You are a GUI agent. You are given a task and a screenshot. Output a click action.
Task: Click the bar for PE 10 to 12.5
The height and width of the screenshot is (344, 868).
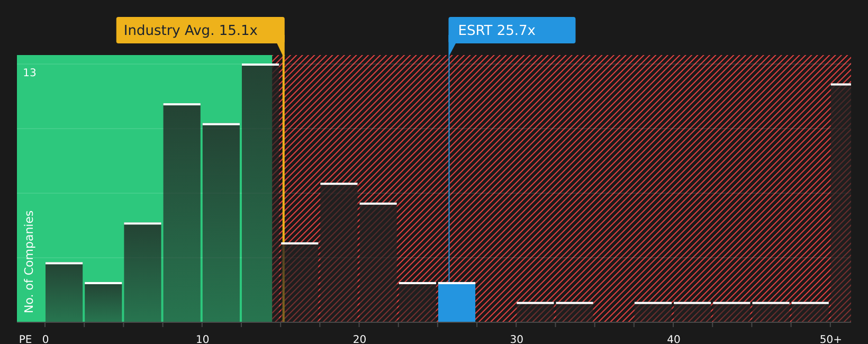click(221, 223)
